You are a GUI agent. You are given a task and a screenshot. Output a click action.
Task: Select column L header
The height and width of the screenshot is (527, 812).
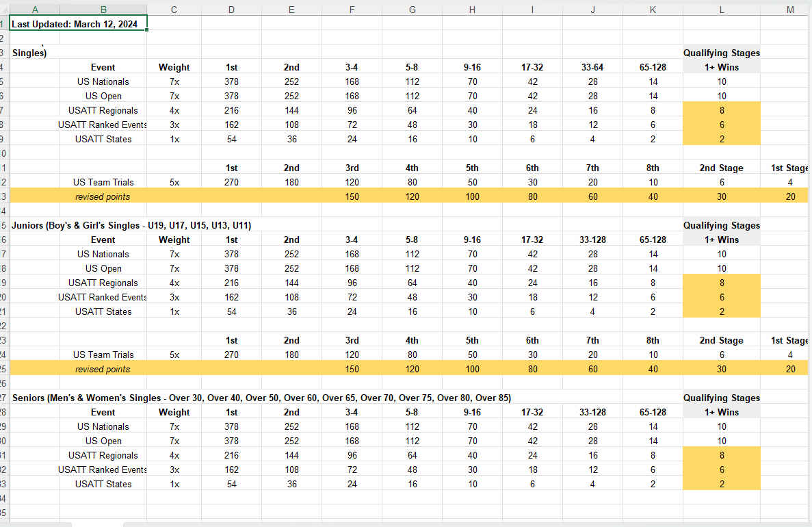point(722,10)
